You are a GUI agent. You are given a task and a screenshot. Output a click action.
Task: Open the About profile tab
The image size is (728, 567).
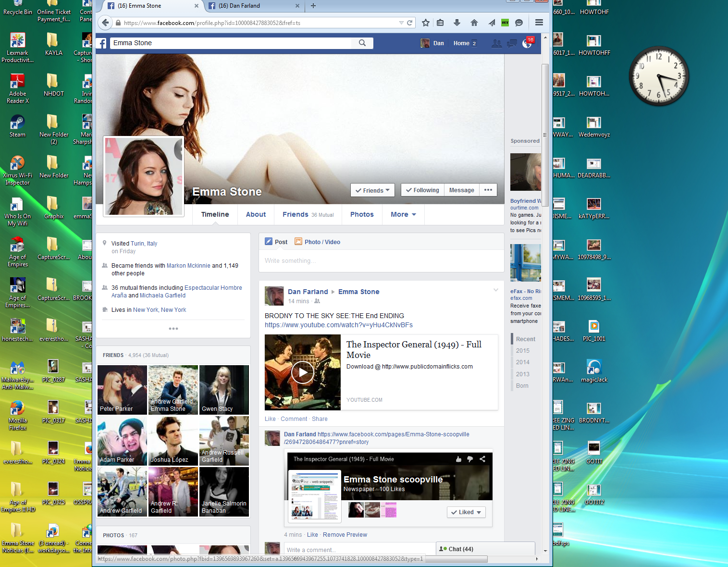pos(256,214)
